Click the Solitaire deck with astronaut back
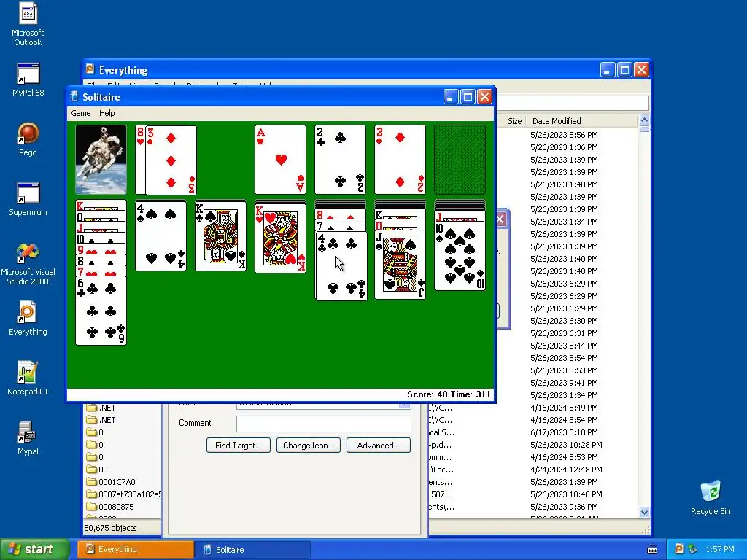This screenshot has width=747, height=560. tap(101, 160)
